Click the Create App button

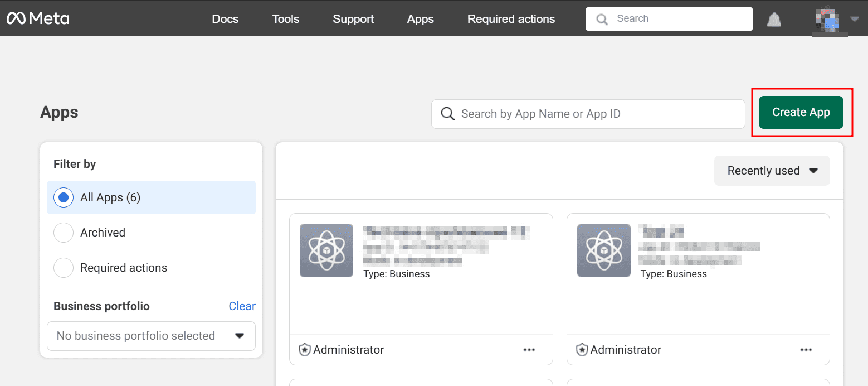point(801,112)
